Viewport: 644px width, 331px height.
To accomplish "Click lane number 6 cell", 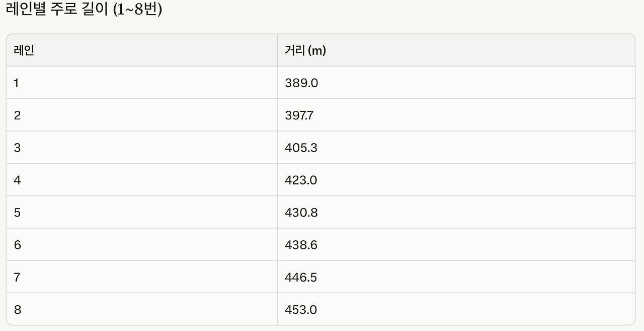I will coord(17,245).
